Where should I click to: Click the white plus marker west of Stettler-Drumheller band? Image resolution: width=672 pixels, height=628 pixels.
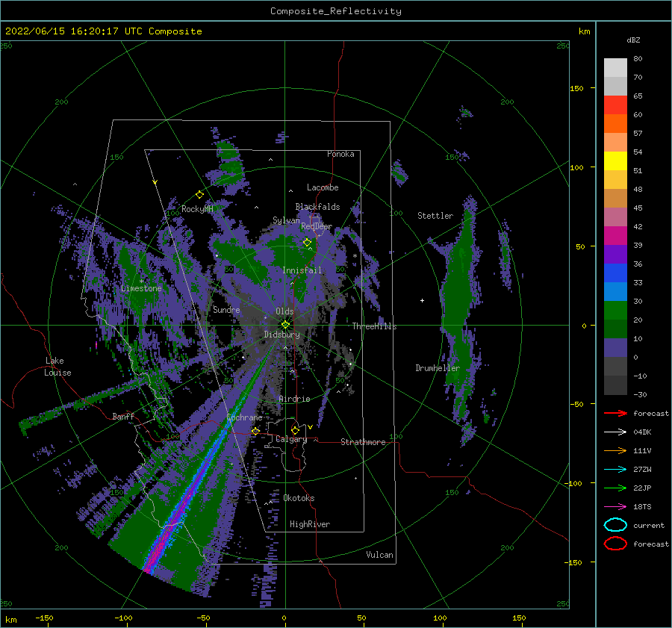click(422, 300)
